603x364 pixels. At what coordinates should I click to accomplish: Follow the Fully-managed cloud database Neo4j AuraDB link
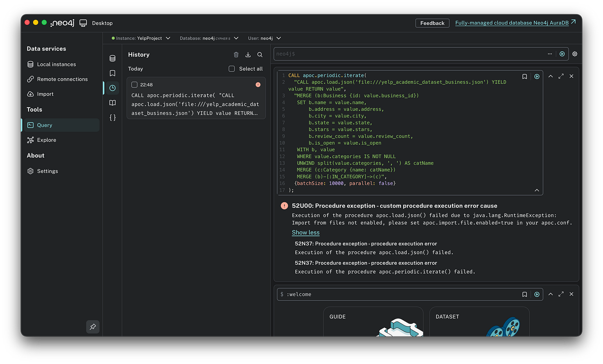coord(512,23)
